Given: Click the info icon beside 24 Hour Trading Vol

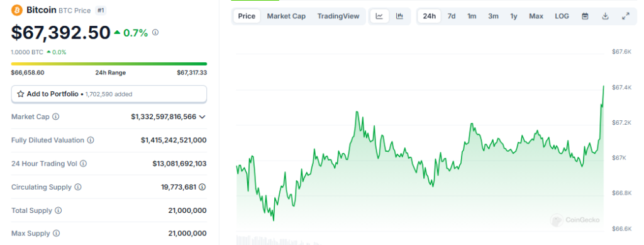Looking at the screenshot, I should (84, 164).
